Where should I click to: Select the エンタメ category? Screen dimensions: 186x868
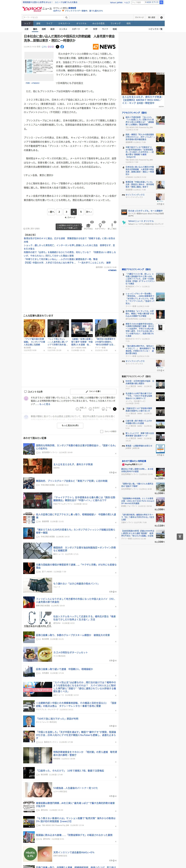pyautogui.click(x=63, y=29)
